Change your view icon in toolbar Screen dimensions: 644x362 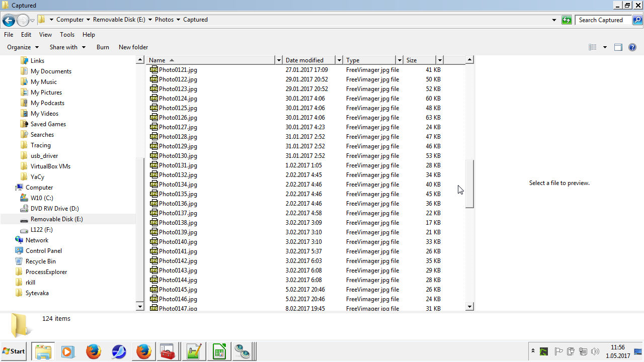[x=593, y=47]
